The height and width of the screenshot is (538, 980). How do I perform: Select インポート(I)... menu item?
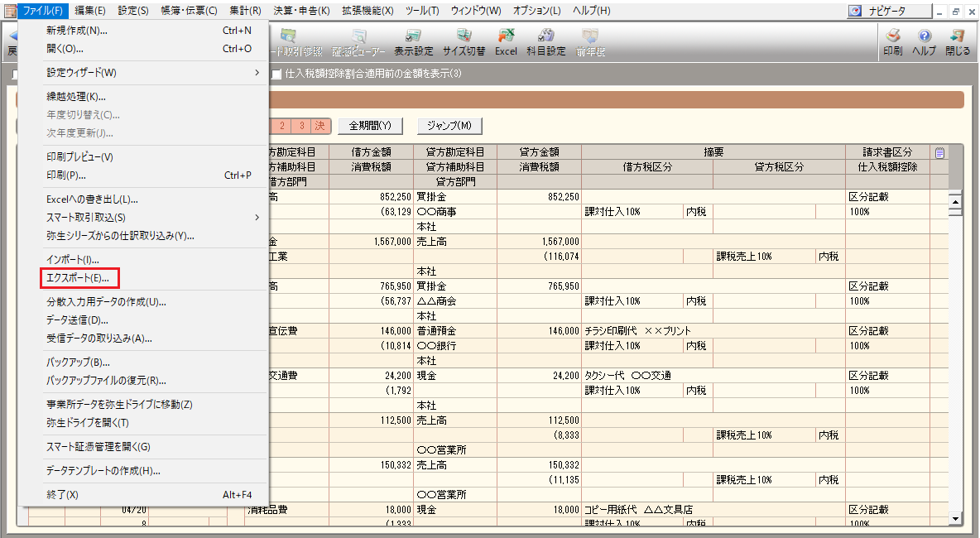pyautogui.click(x=155, y=259)
